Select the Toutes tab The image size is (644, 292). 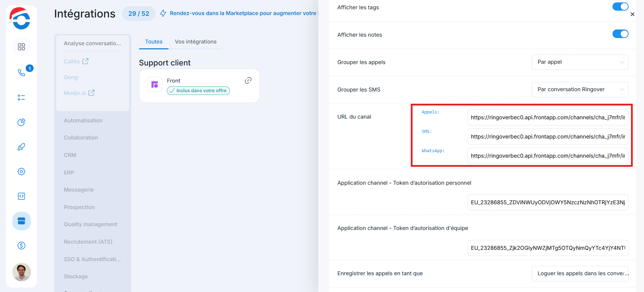point(153,42)
